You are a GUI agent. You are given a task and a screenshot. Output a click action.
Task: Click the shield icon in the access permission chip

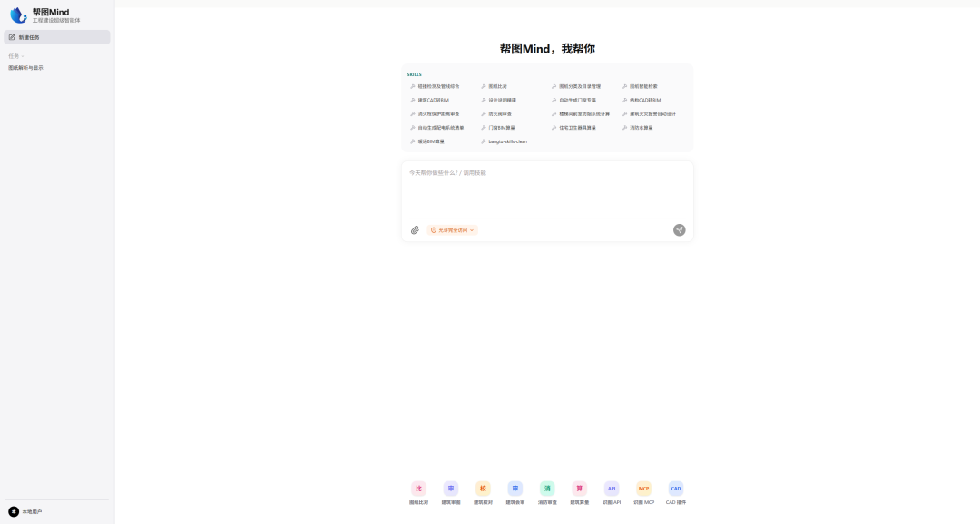[x=434, y=230]
